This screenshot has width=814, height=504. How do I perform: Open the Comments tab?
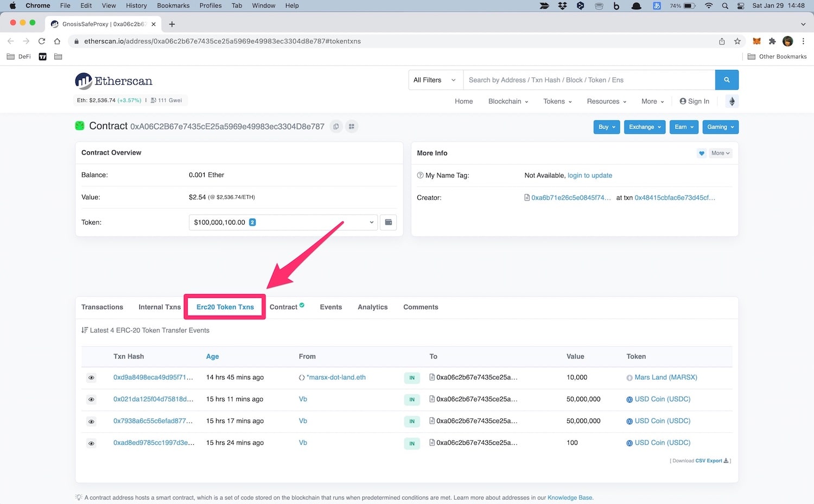(x=421, y=307)
